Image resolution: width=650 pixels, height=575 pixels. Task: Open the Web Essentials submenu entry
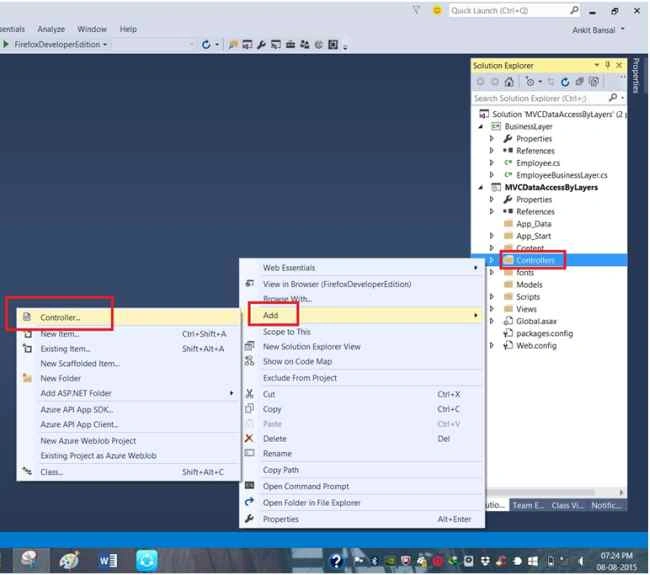click(361, 268)
